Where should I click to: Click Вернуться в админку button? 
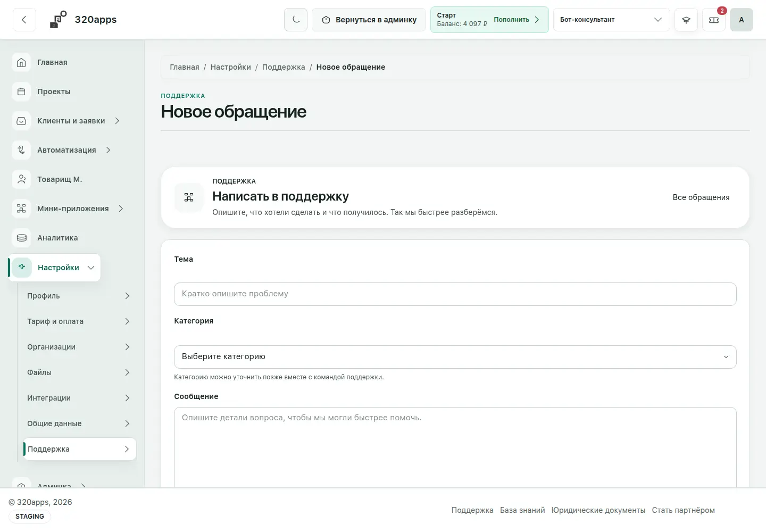coord(369,20)
